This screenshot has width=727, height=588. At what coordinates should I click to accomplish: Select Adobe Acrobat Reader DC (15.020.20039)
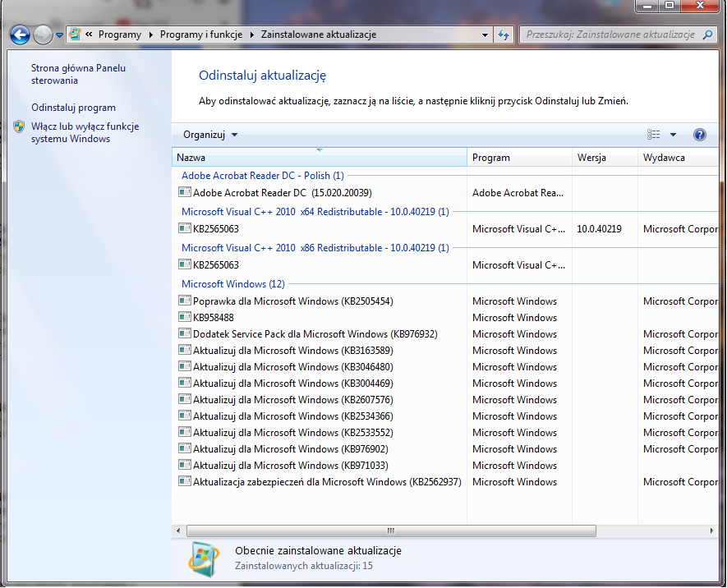pyautogui.click(x=283, y=193)
